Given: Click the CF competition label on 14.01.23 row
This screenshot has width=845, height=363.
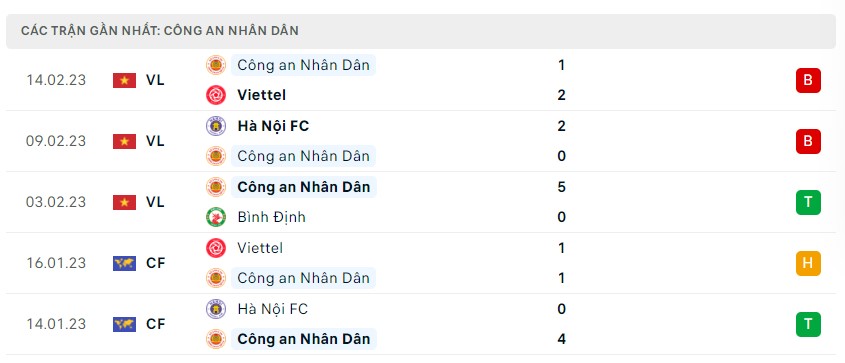Looking at the screenshot, I should pyautogui.click(x=155, y=324).
